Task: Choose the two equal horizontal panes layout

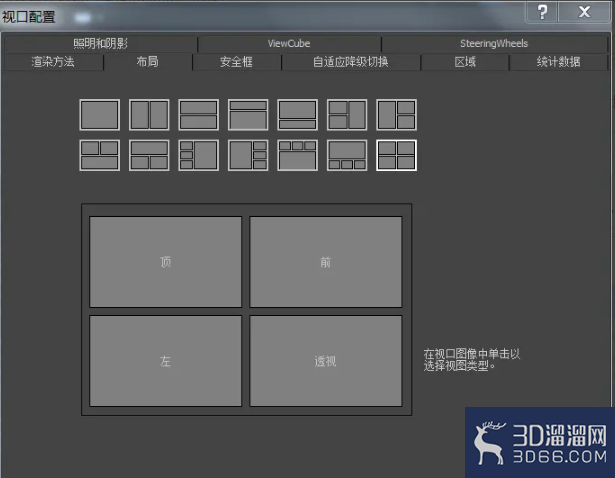Action: (x=198, y=115)
